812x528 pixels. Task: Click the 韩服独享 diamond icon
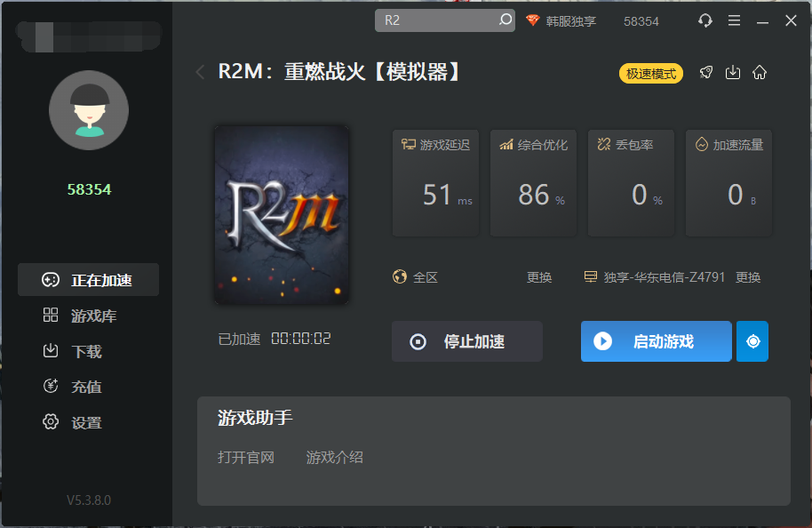click(532, 20)
